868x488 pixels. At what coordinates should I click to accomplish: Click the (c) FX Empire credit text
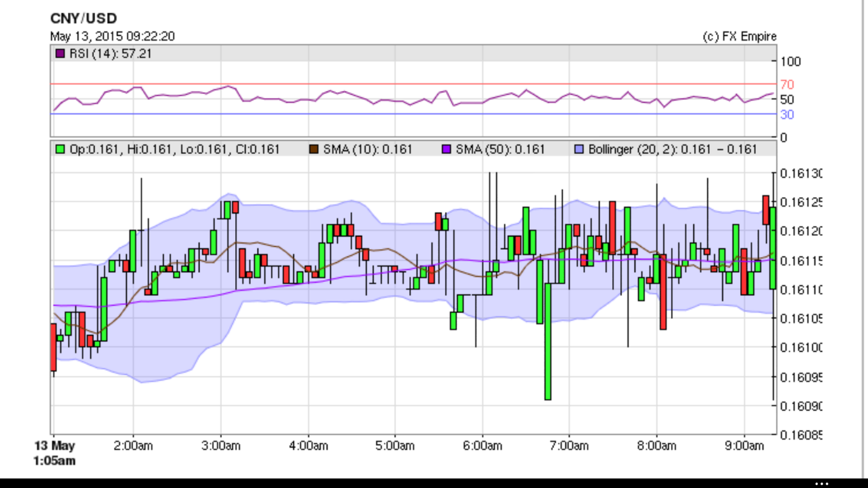pos(739,36)
